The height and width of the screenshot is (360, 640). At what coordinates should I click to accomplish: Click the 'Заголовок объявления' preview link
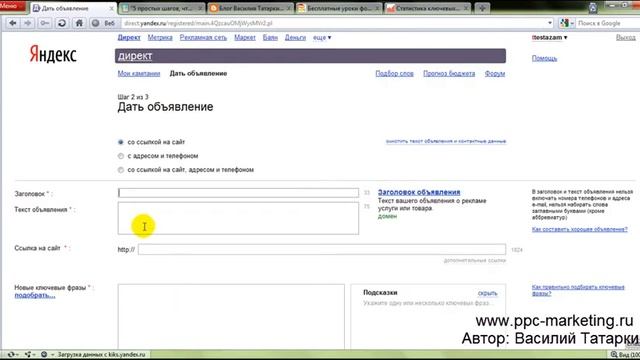(x=419, y=192)
